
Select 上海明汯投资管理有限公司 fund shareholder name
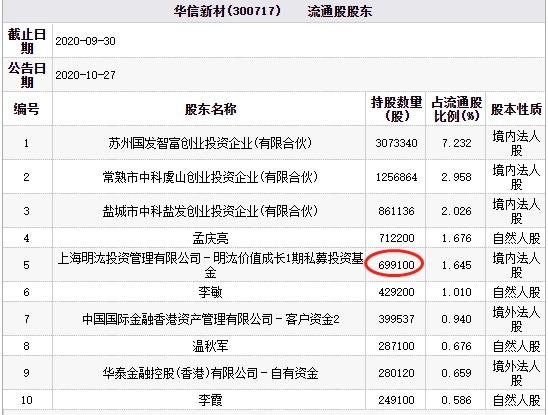pos(210,265)
